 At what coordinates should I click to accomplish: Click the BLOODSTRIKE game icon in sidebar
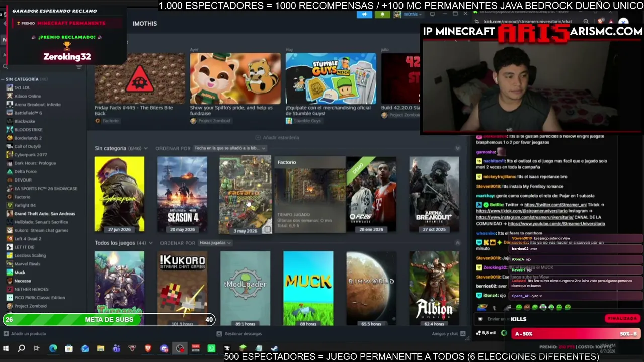pyautogui.click(x=10, y=130)
